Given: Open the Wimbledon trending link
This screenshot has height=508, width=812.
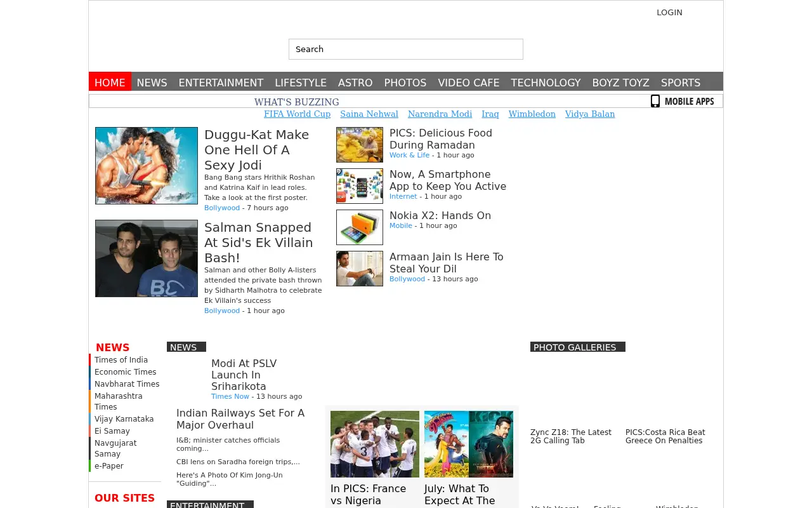Looking at the screenshot, I should 532,114.
